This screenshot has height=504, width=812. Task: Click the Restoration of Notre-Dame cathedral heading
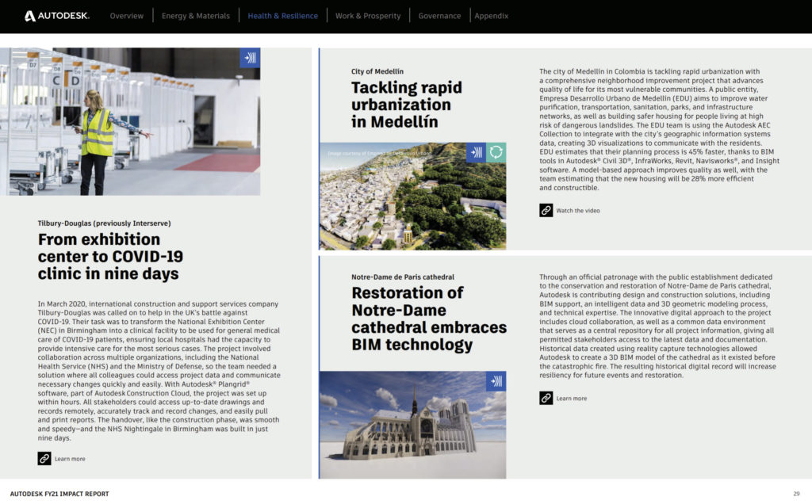[429, 319]
